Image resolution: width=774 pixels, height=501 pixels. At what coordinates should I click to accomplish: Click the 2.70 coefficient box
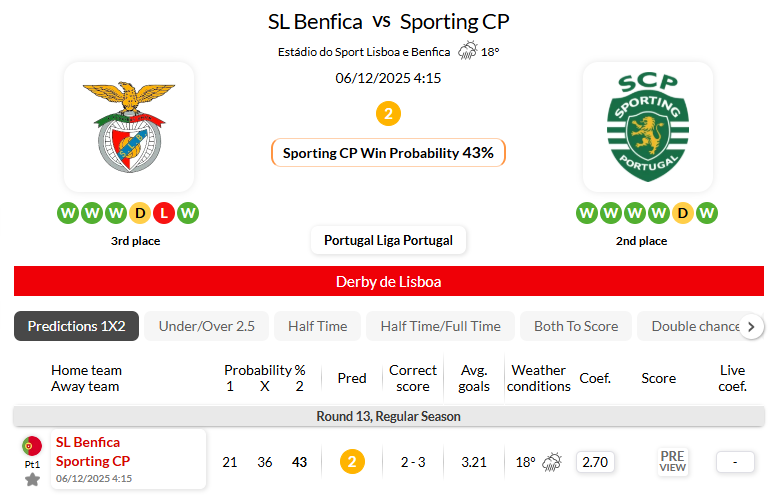pyautogui.click(x=596, y=462)
